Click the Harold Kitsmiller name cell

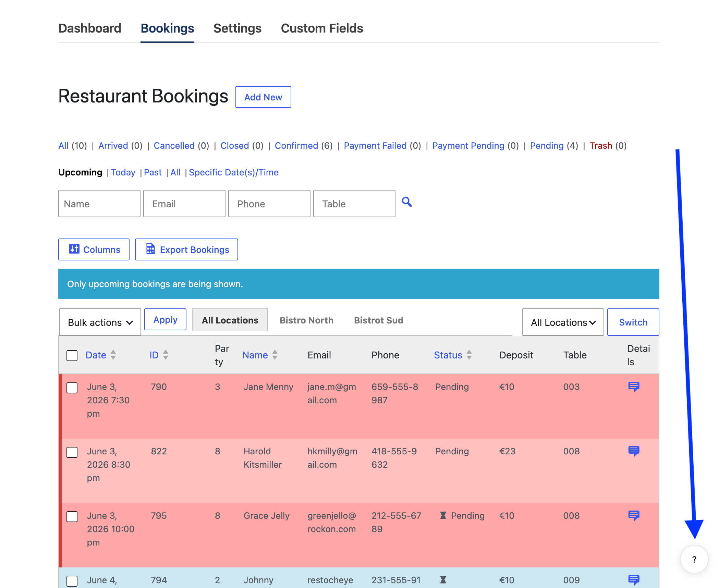(x=263, y=458)
